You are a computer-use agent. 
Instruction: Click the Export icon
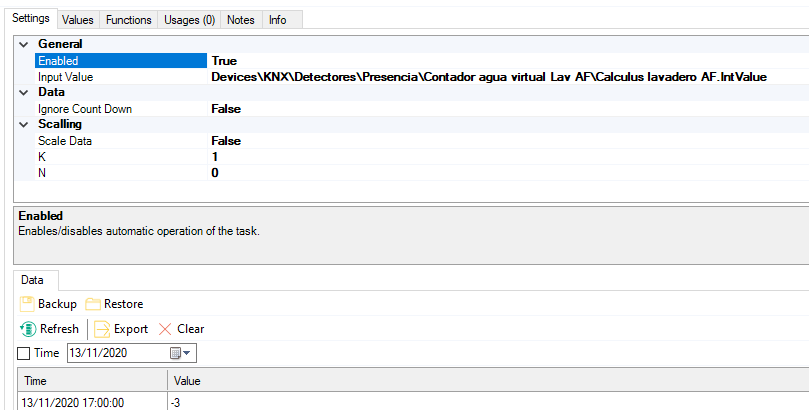pyautogui.click(x=102, y=329)
